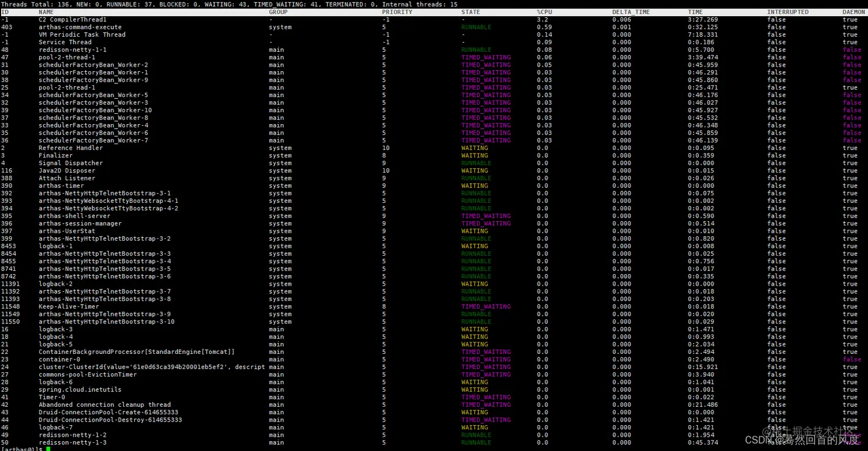Select 'BLOCKED: 0' in the summary line
Screen dimensions: 868x451
[179, 4]
